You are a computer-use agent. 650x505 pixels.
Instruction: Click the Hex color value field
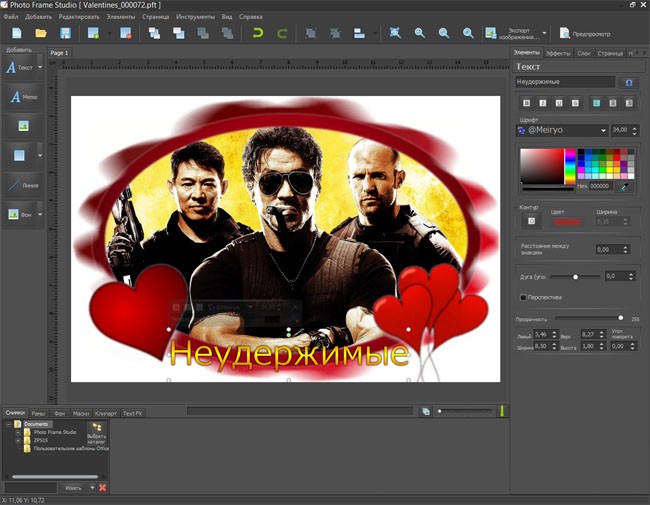tap(601, 186)
